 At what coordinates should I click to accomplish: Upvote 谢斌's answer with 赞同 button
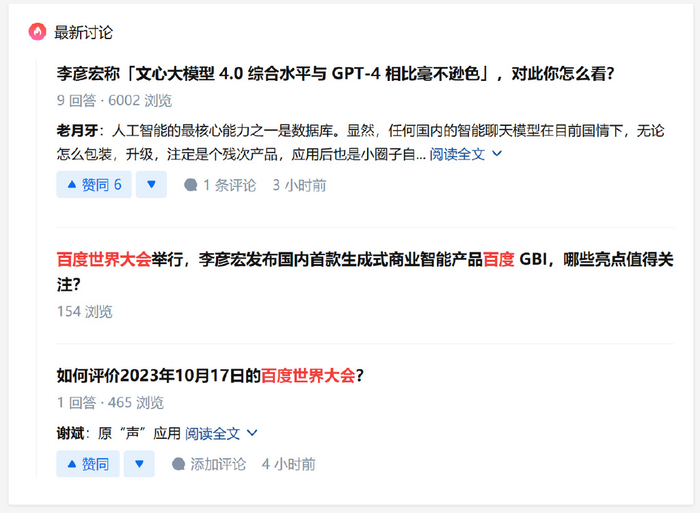click(88, 464)
